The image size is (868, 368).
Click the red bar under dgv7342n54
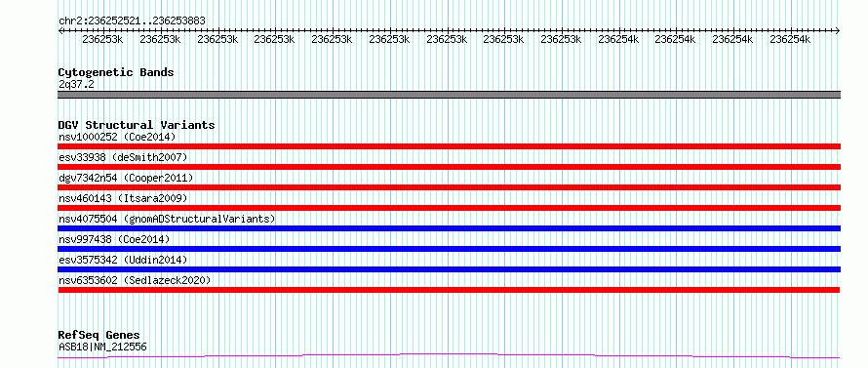[x=449, y=187]
